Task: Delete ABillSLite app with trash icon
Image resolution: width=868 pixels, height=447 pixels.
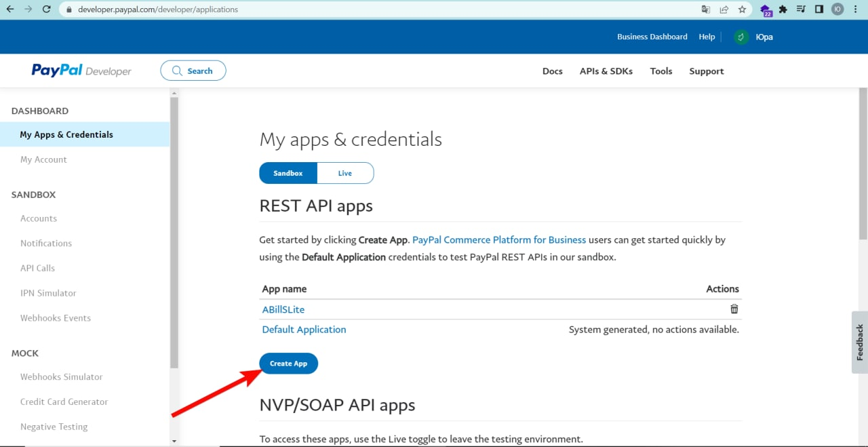Action: [734, 309]
